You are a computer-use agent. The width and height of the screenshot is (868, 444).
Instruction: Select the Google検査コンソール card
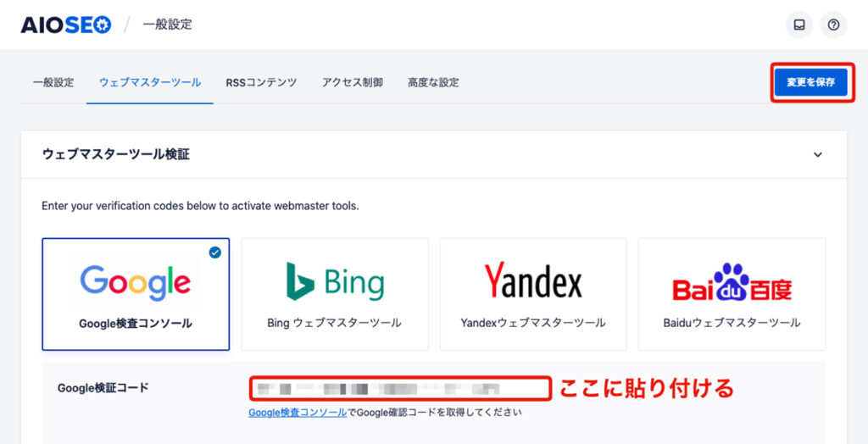click(x=136, y=295)
